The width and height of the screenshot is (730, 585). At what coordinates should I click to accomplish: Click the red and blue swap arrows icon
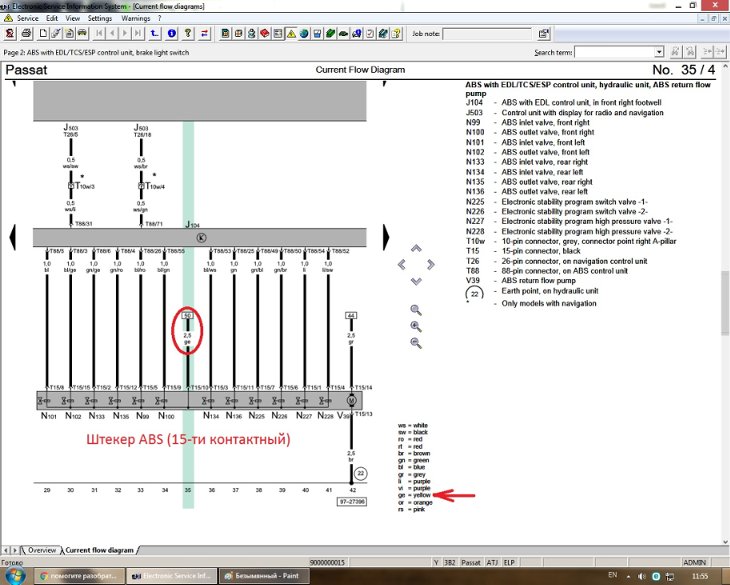(204, 34)
